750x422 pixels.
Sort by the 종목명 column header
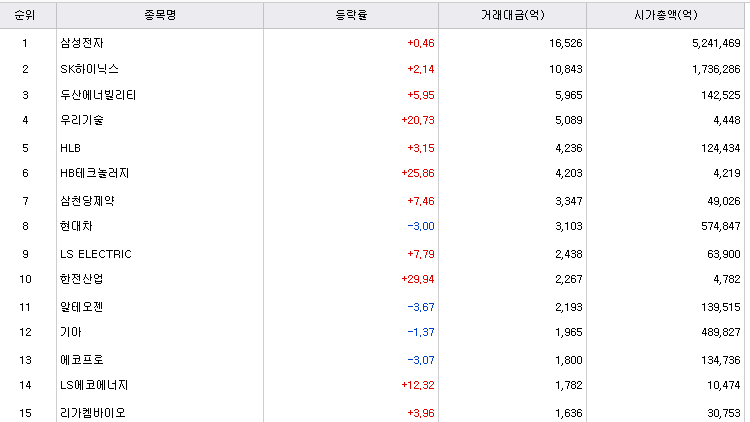160,15
